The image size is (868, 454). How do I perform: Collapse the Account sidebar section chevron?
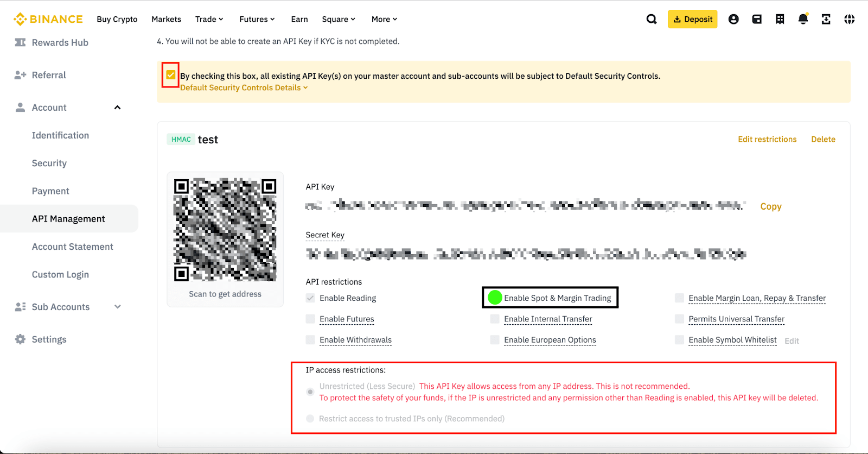(x=117, y=108)
